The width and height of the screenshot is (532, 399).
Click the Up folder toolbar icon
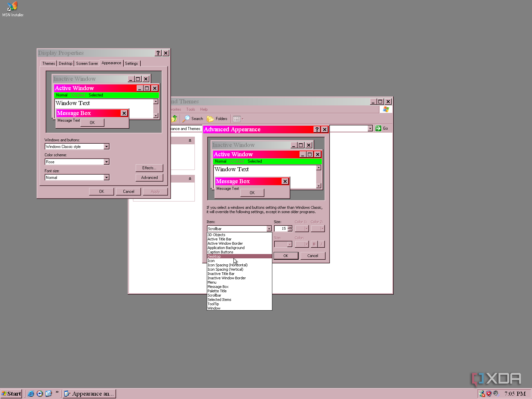(174, 119)
